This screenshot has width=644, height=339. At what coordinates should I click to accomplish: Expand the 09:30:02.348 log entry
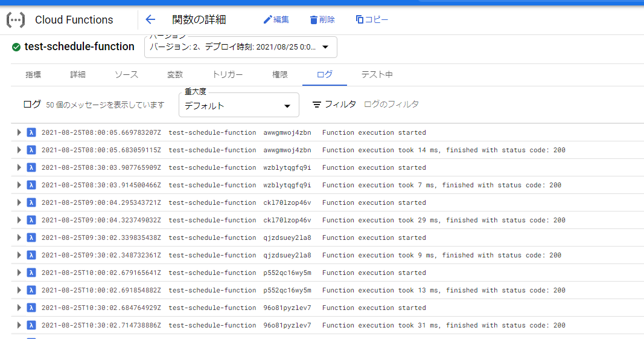19,255
